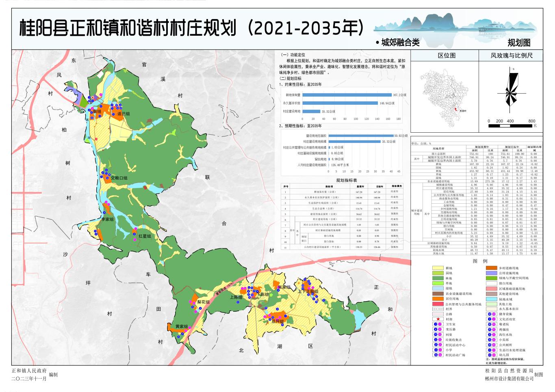Viewport: 555px width, 392px height.
Task: Click the 烤烟房 legend icon pair
Action: 492,330
